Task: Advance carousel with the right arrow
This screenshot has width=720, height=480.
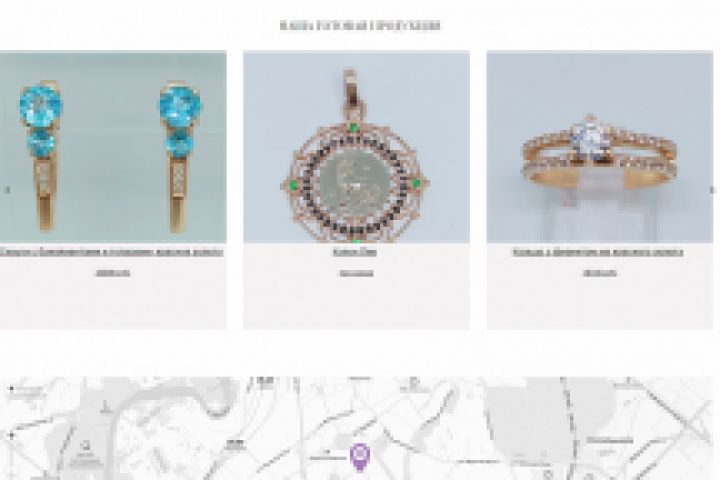Action: (x=712, y=190)
